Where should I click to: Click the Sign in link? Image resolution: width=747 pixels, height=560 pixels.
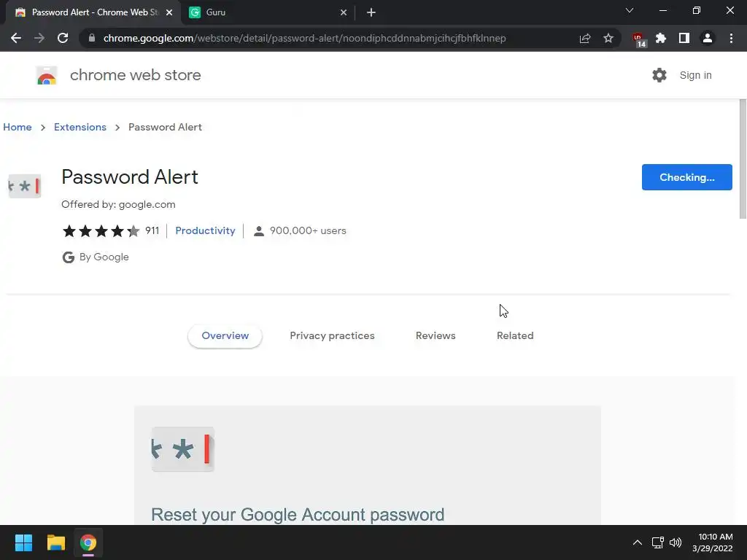(x=695, y=75)
